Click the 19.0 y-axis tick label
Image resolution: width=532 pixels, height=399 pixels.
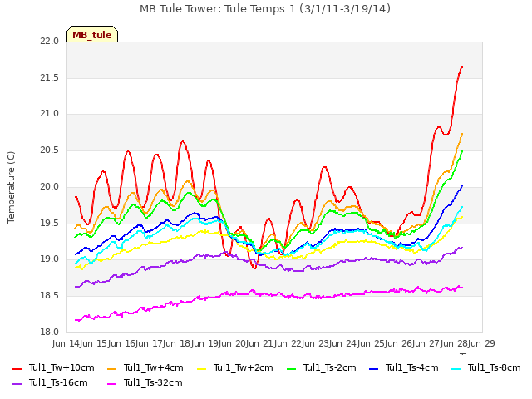point(50,259)
